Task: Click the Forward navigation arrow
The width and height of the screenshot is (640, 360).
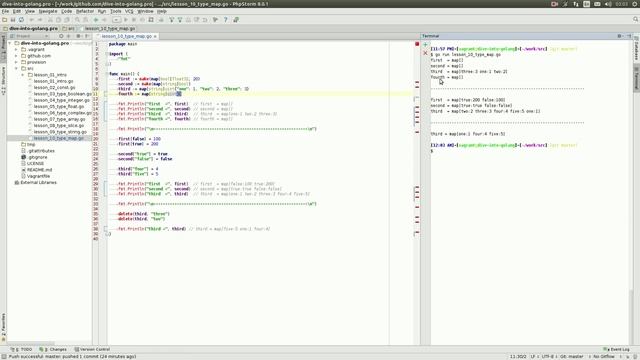Action: [x=104, y=20]
